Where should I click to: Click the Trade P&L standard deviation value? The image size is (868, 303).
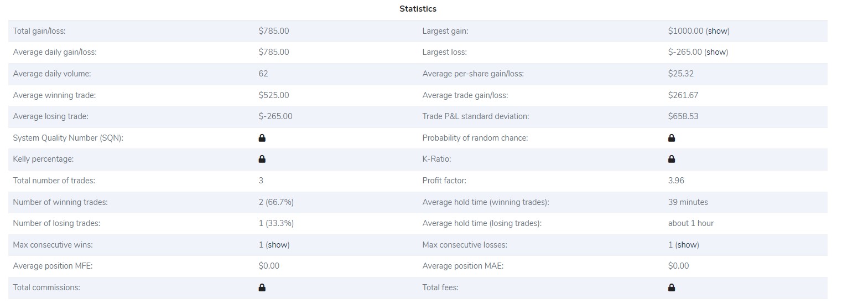[x=683, y=116]
